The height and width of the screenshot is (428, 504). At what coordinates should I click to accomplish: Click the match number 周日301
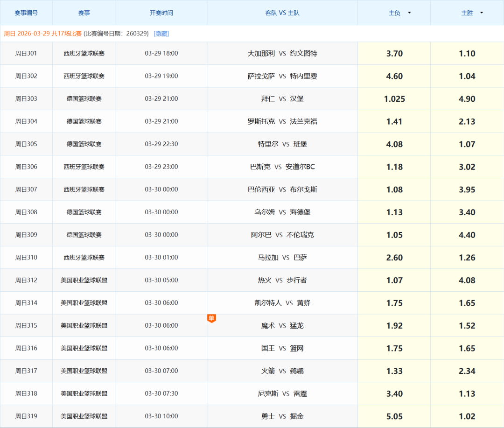pyautogui.click(x=26, y=53)
